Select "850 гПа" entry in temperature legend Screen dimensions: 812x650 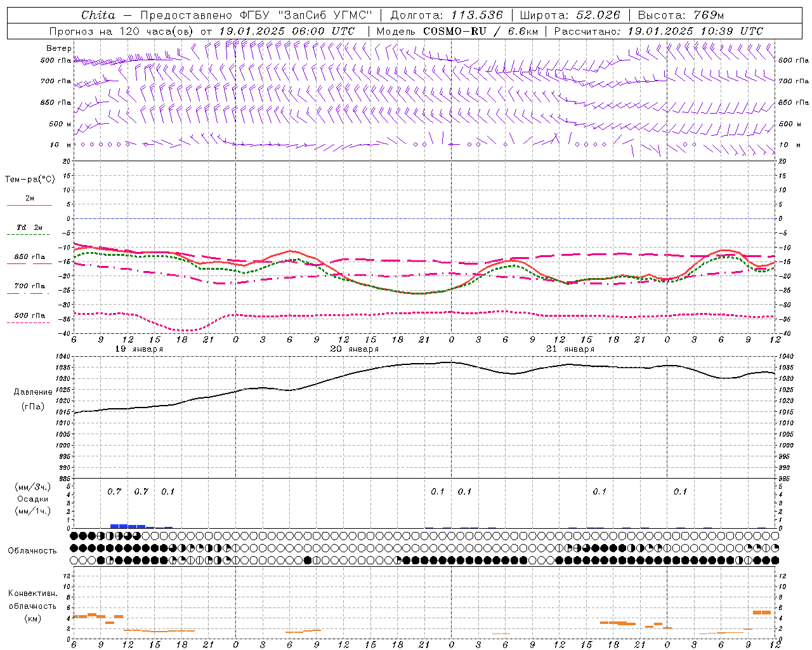(29, 257)
